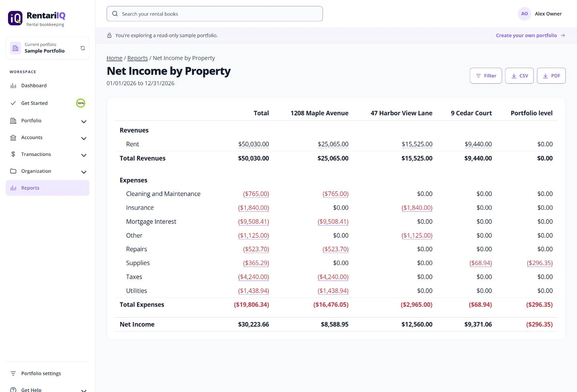This screenshot has height=392, width=577.
Task: Click the Reports chart icon
Action: pos(13,188)
